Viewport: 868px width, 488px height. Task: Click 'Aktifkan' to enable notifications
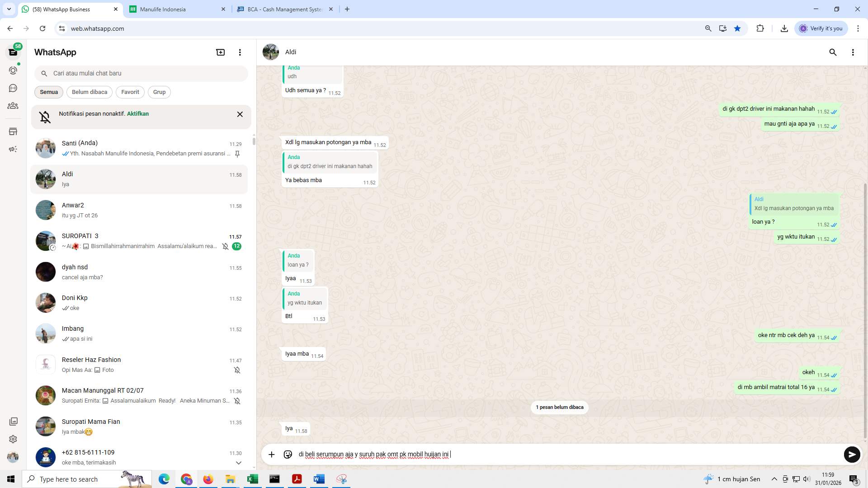tap(137, 114)
